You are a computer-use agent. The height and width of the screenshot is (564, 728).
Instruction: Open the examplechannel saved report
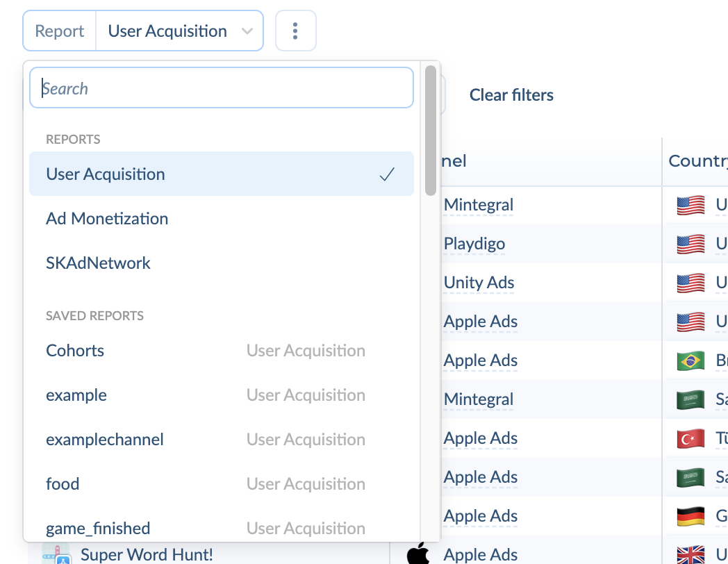222,439
